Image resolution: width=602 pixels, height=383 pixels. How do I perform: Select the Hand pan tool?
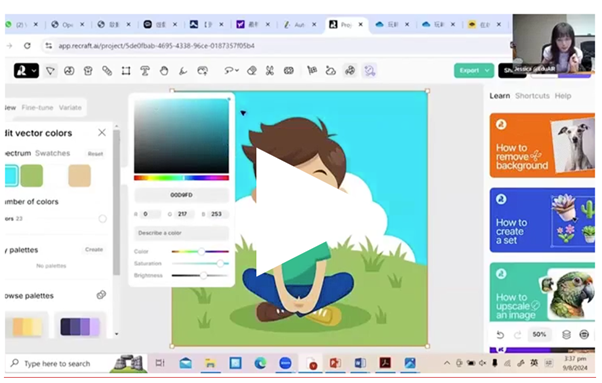[x=164, y=71]
